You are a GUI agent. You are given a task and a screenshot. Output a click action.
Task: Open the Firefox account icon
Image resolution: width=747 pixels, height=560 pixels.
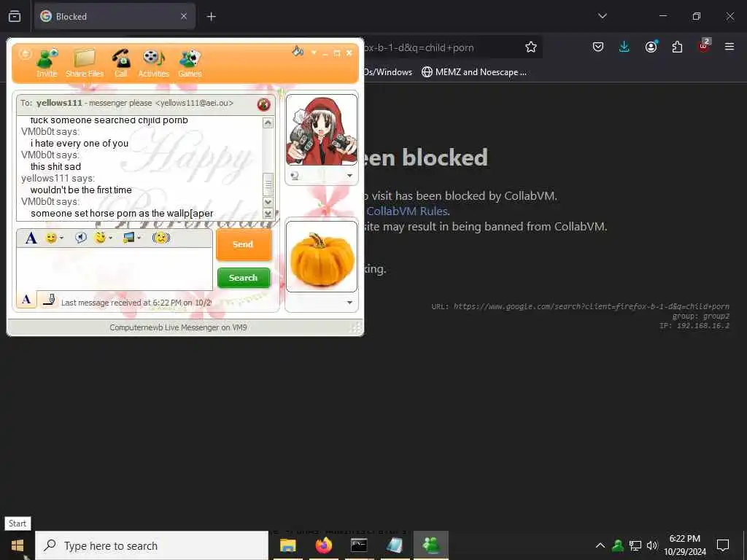pyautogui.click(x=651, y=47)
